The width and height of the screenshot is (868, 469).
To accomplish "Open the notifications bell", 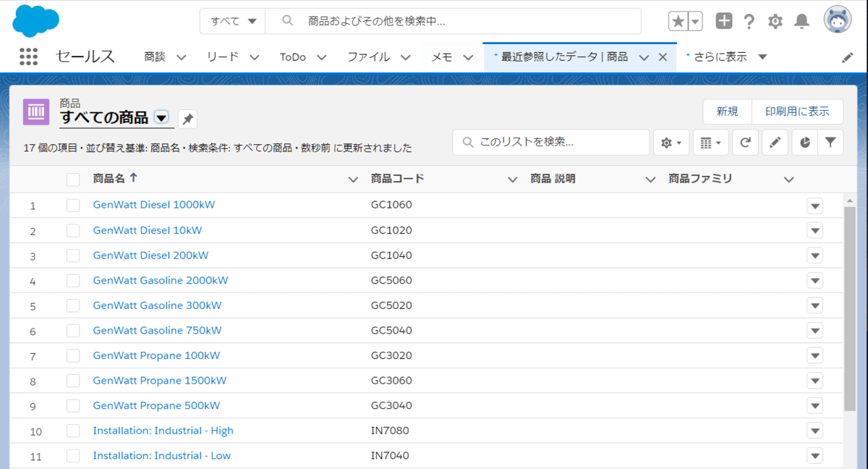I will click(x=801, y=21).
